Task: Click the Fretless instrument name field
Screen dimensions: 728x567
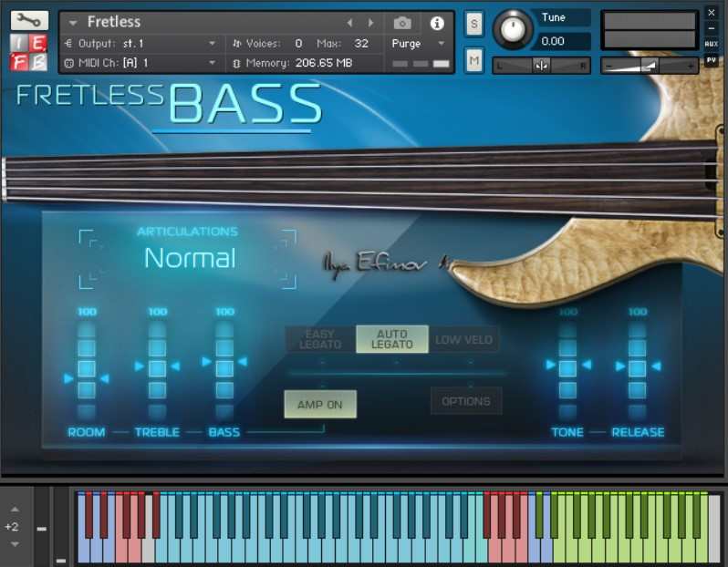Action: coord(114,22)
